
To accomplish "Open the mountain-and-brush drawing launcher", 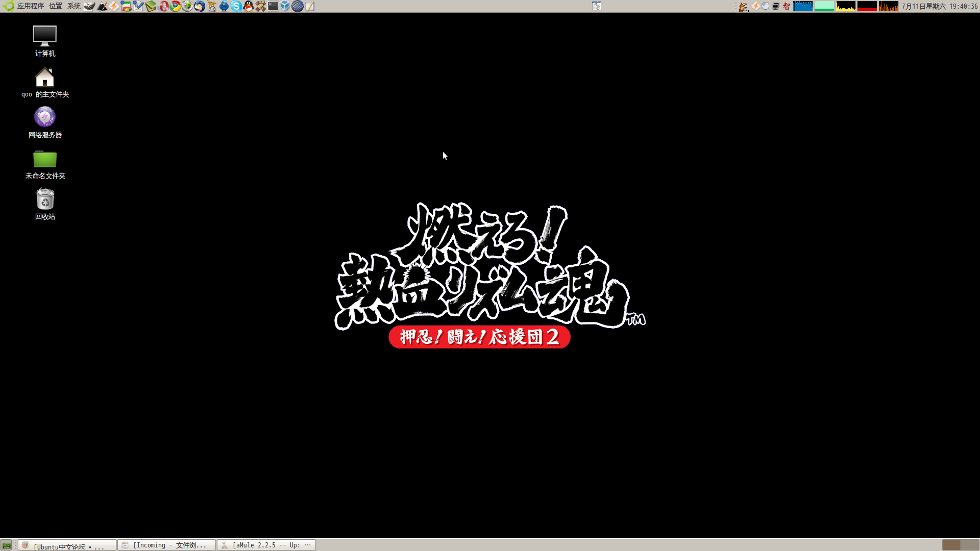I will [102, 6].
